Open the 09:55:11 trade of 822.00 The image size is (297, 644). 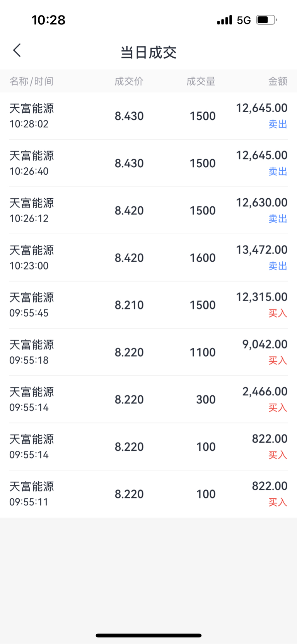148,494
